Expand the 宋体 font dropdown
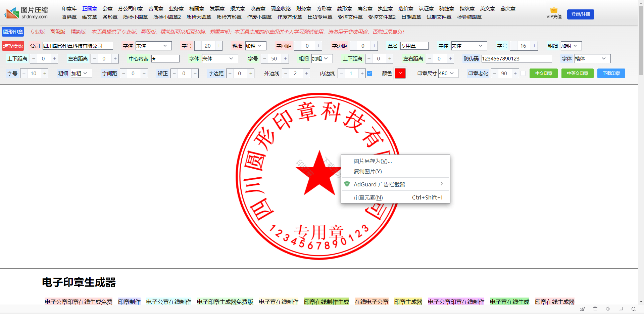Image resolution: width=644 pixels, height=314 pixels. pyautogui.click(x=153, y=46)
